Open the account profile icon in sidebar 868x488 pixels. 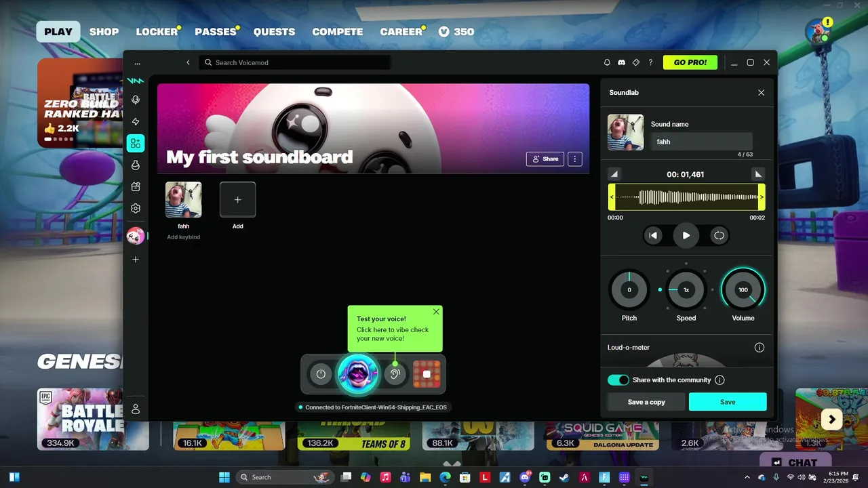click(x=136, y=409)
